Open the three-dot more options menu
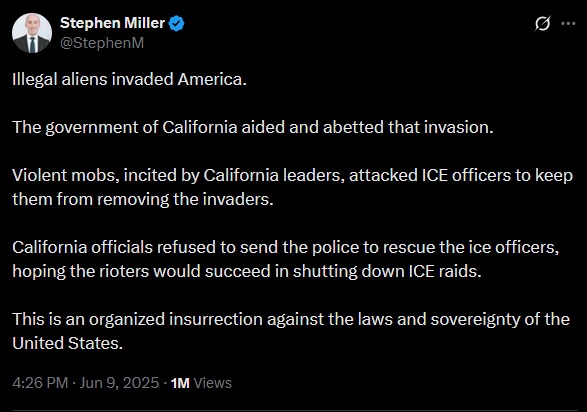 [568, 24]
